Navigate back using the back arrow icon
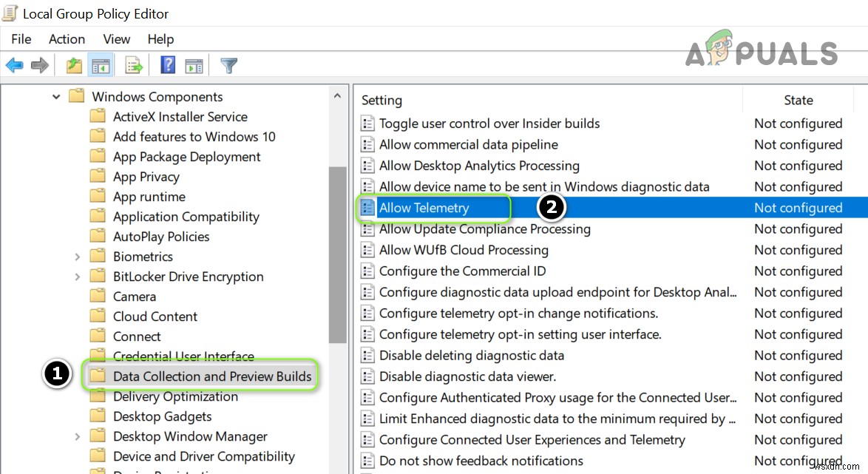868x474 pixels. [x=14, y=65]
